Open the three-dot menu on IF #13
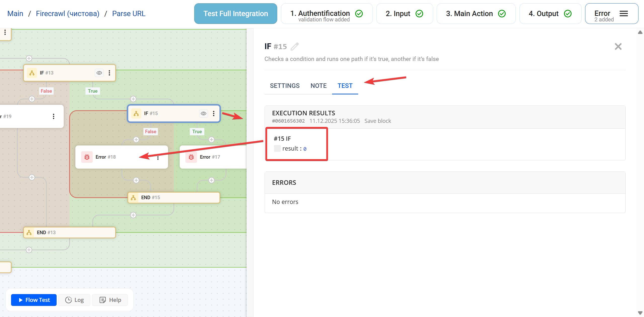The height and width of the screenshot is (317, 644). 109,73
